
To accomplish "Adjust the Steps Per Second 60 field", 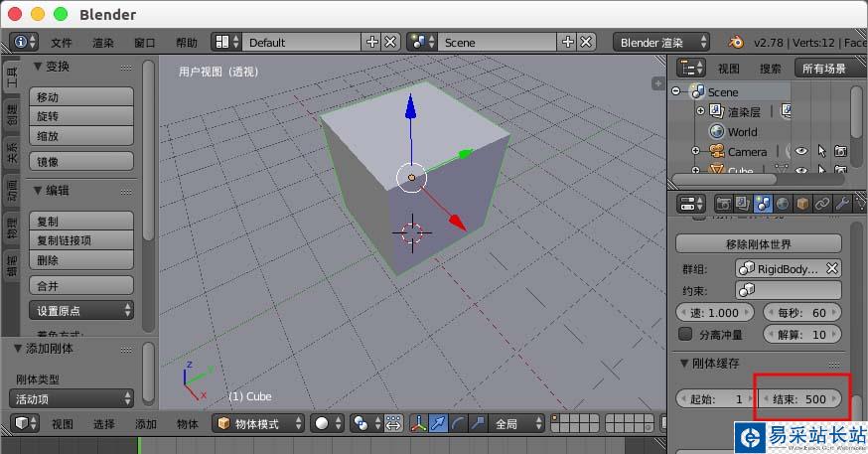I will 802,312.
